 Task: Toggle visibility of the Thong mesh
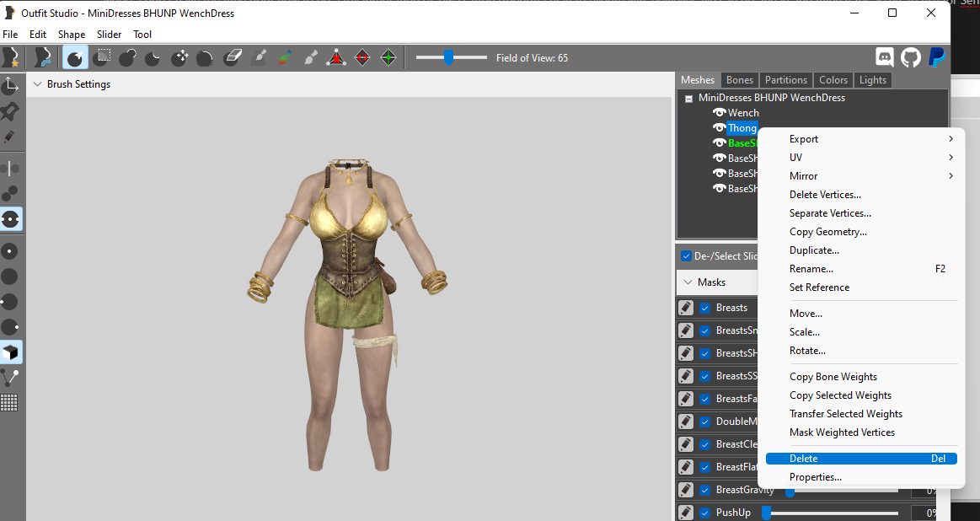[720, 127]
